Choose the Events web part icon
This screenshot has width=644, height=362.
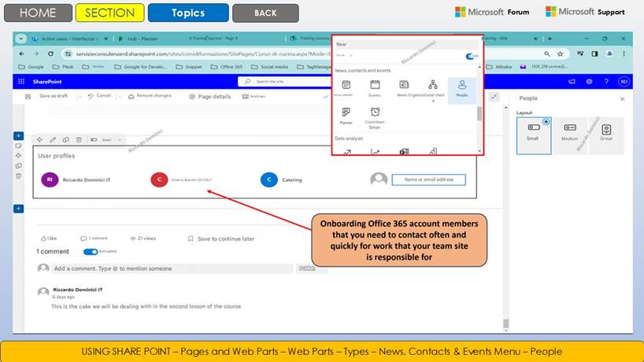[375, 85]
